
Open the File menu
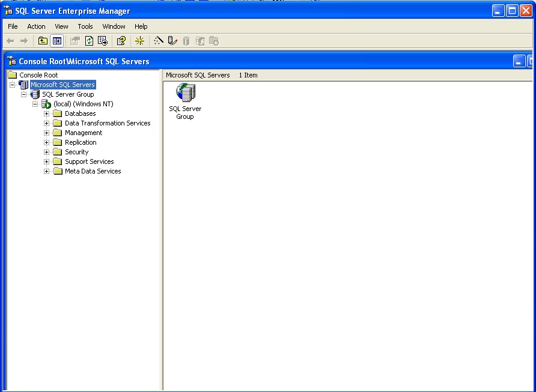point(13,26)
